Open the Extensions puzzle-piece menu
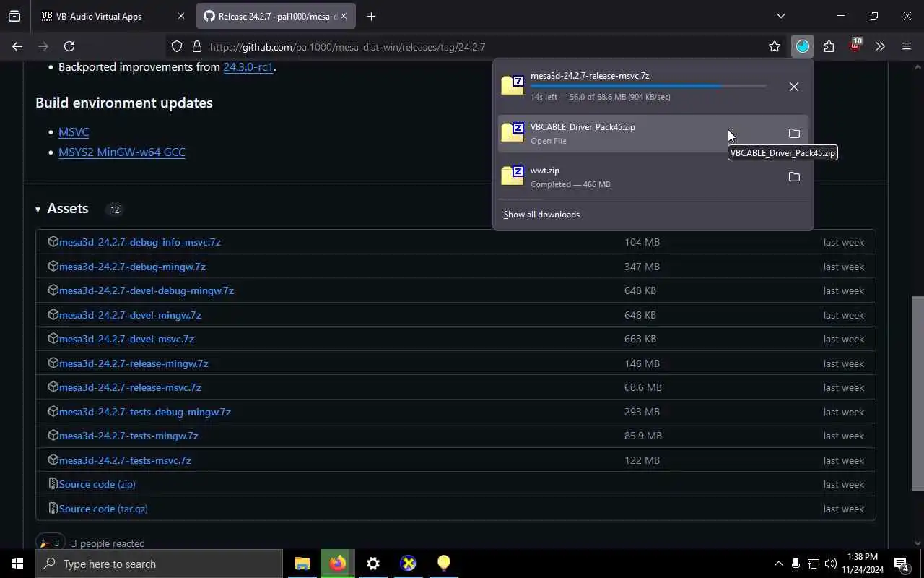 [x=829, y=46]
